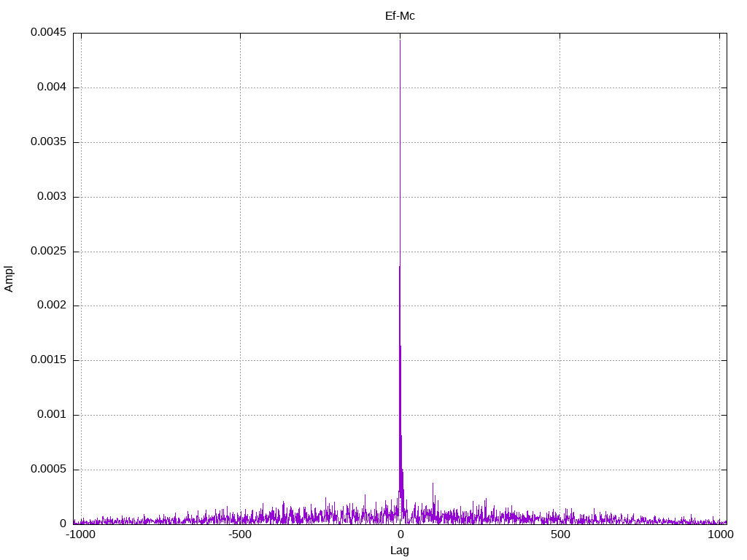Click the x-axis value 1000
The width and height of the screenshot is (747, 560).
click(720, 534)
